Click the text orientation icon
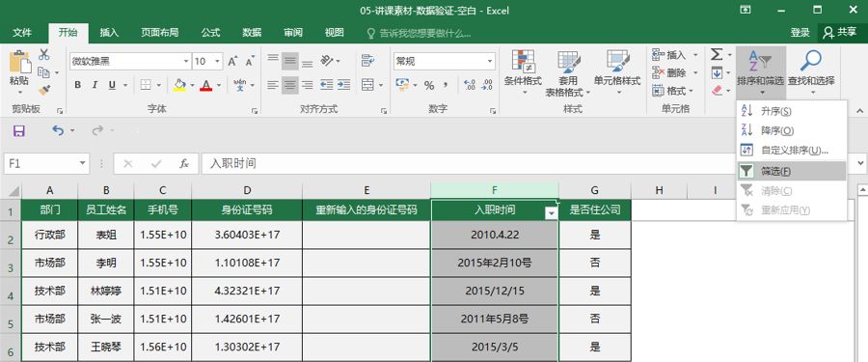Image resolution: width=868 pixels, height=362 pixels. tap(327, 61)
